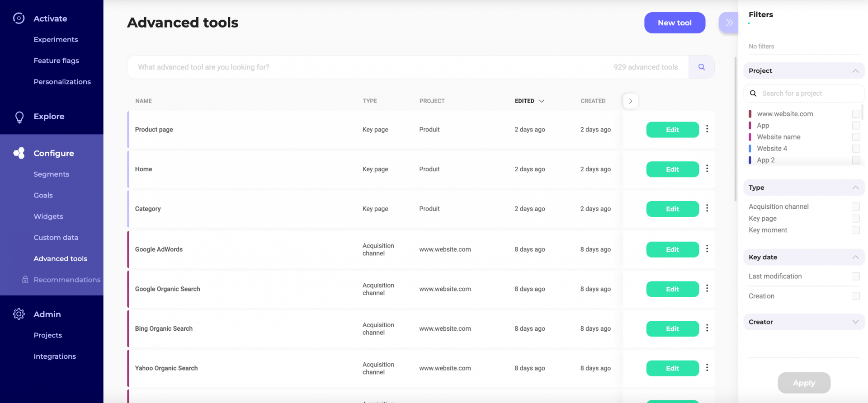Collapse the Type filter section
The height and width of the screenshot is (403, 868).
point(855,187)
